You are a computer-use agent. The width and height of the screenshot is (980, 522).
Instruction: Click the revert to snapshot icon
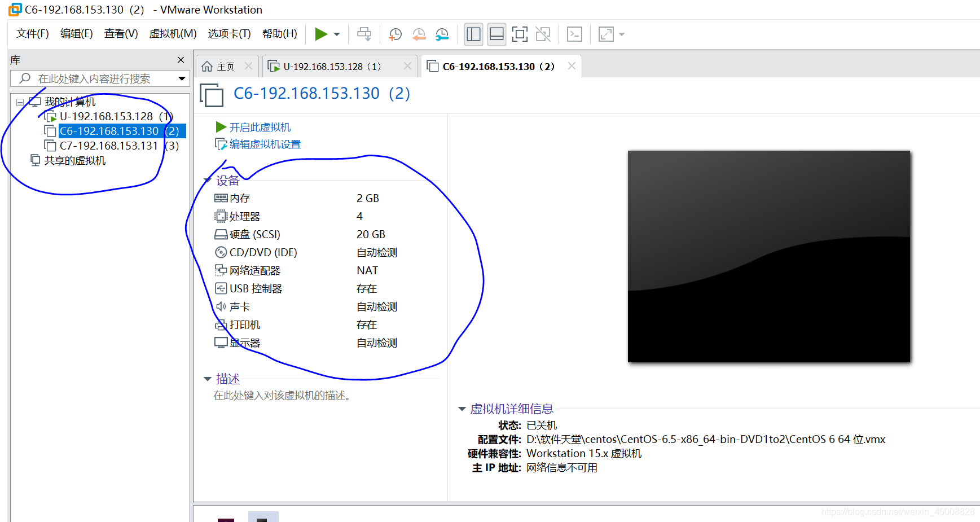419,34
